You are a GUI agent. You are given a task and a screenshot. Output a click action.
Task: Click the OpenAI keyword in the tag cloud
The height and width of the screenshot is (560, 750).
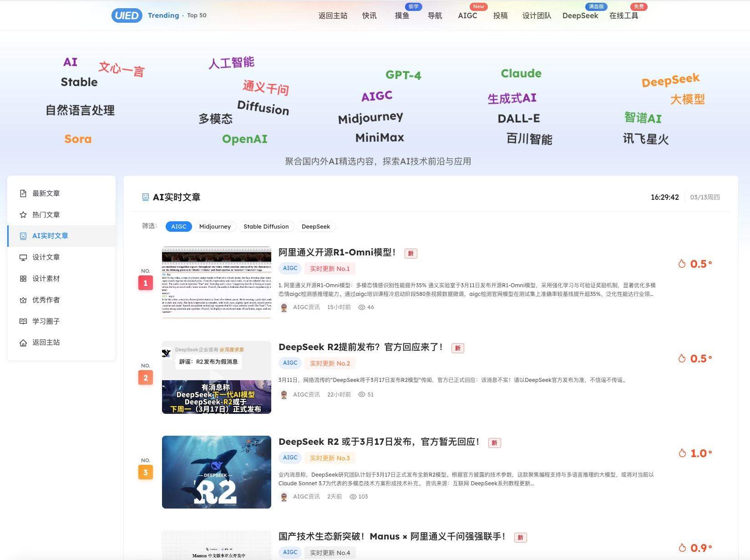tap(244, 139)
